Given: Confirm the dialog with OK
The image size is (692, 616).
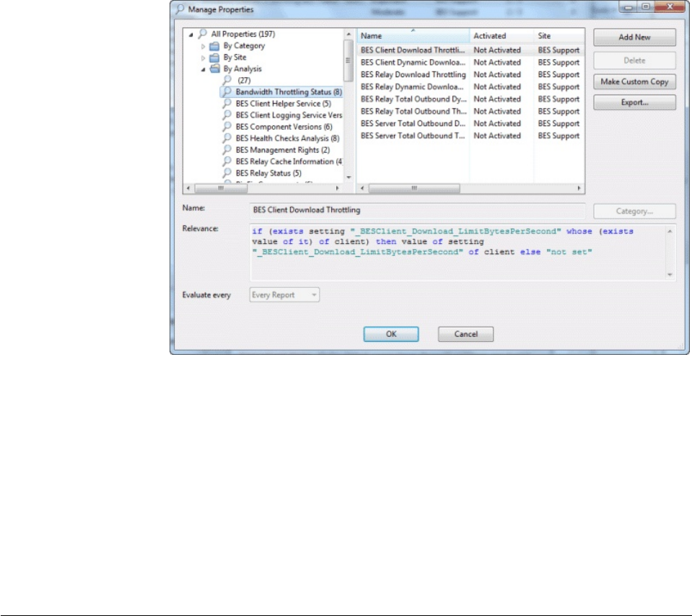Looking at the screenshot, I should tap(391, 334).
